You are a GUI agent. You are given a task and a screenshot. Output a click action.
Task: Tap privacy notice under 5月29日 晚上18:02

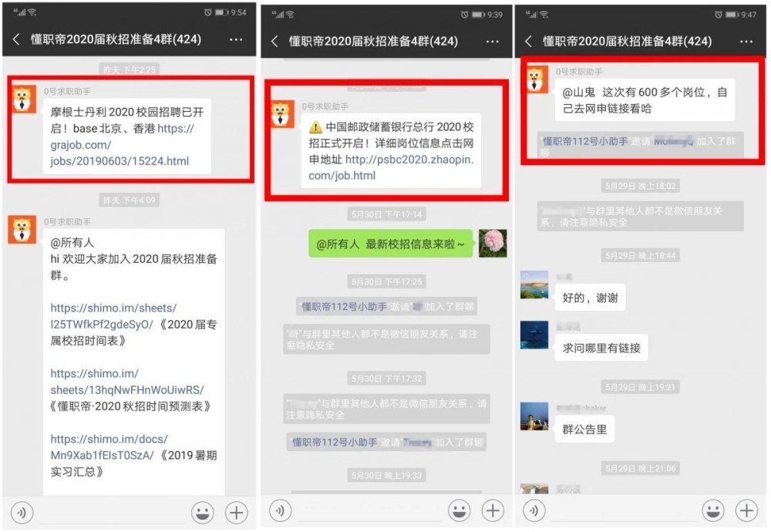point(640,217)
